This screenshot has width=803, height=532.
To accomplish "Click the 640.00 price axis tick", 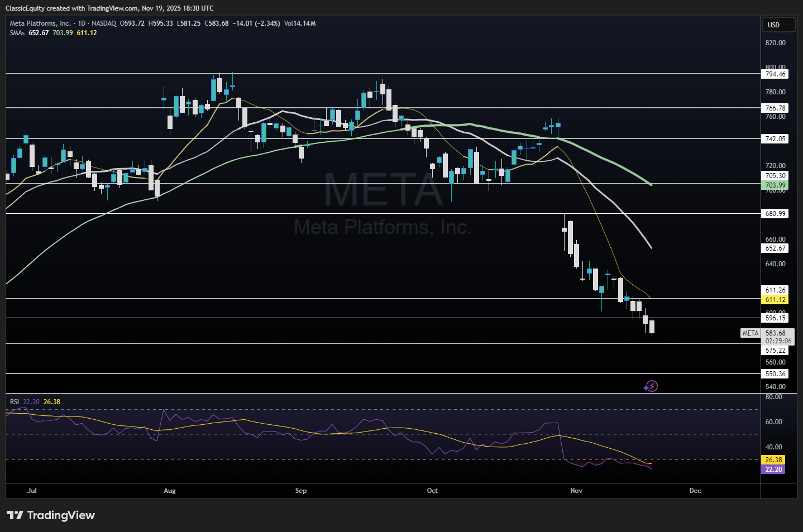I will point(775,264).
